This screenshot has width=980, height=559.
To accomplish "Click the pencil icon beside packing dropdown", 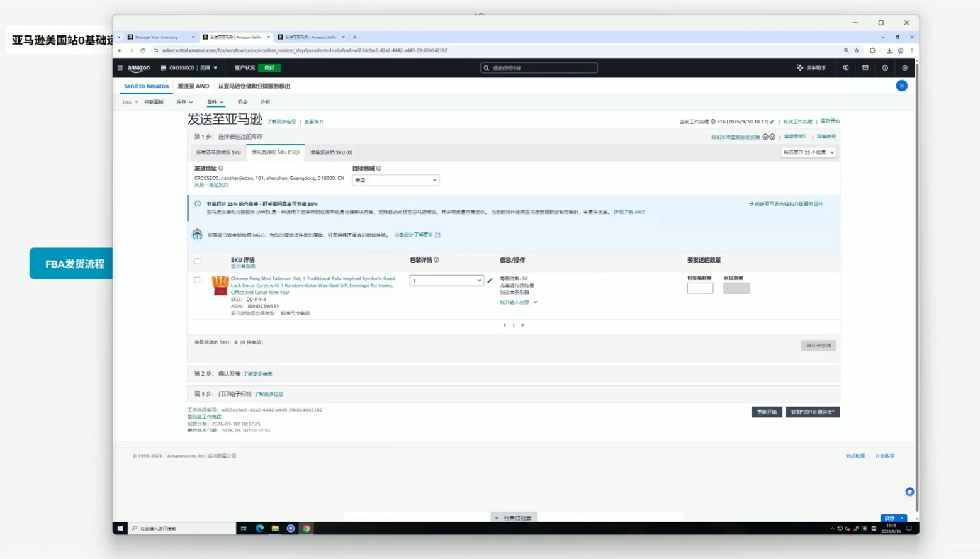I will tap(490, 281).
